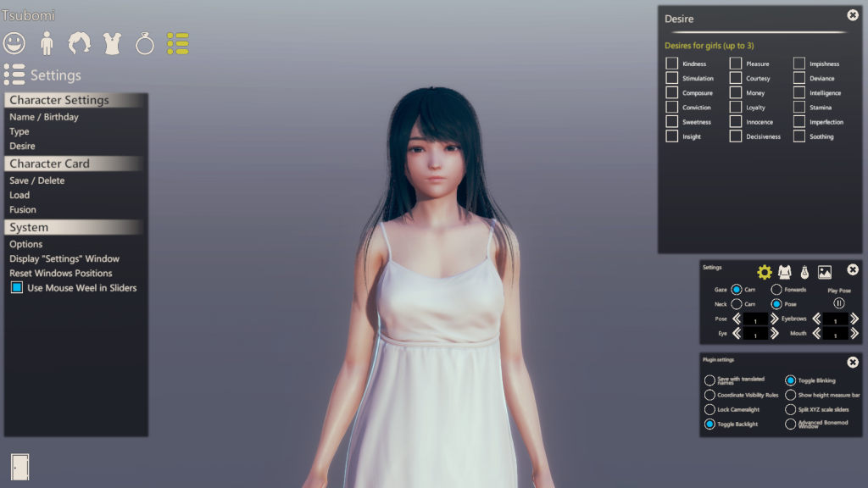The width and height of the screenshot is (868, 488).
Task: Step Mouth pattern forward
Action: click(x=854, y=334)
